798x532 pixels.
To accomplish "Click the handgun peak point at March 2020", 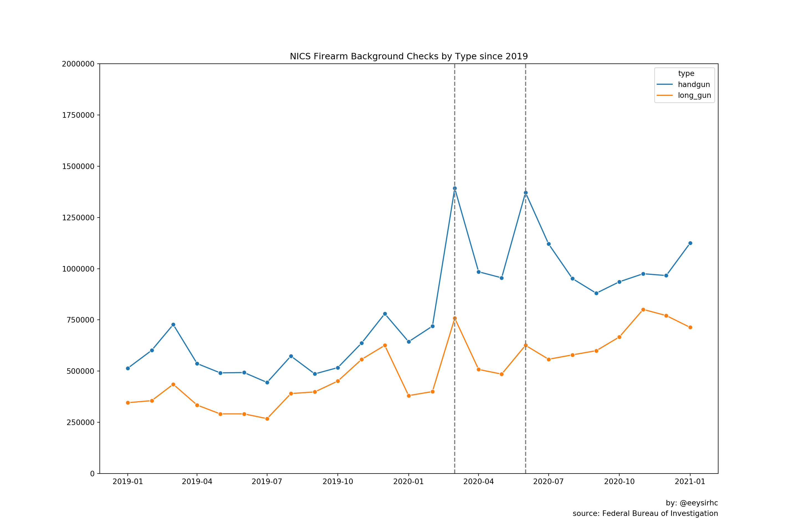I will point(455,188).
